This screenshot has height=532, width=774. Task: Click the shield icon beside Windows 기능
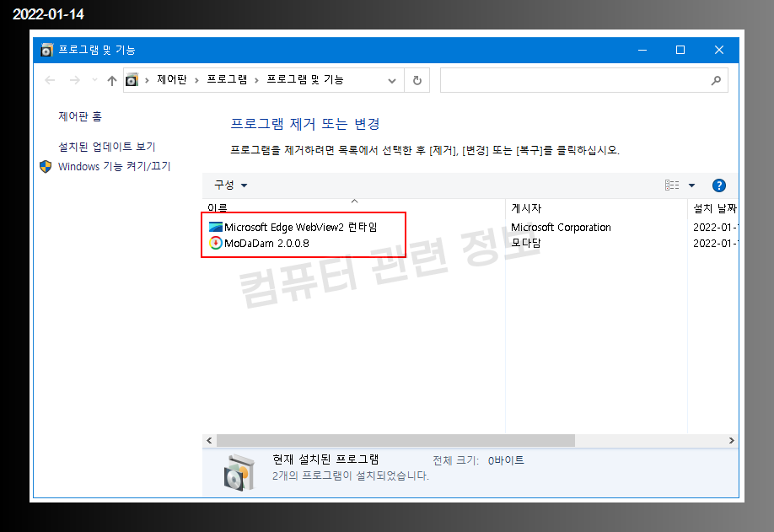click(x=46, y=166)
